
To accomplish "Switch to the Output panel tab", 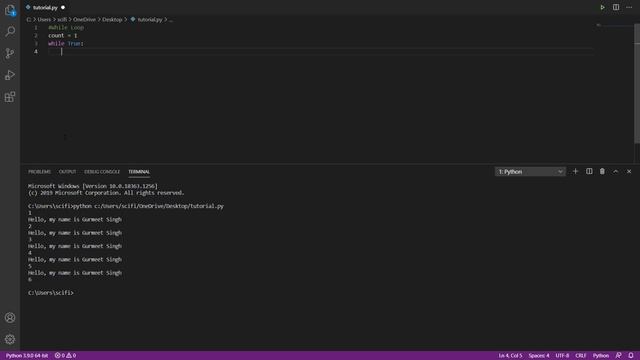I will (x=67, y=172).
